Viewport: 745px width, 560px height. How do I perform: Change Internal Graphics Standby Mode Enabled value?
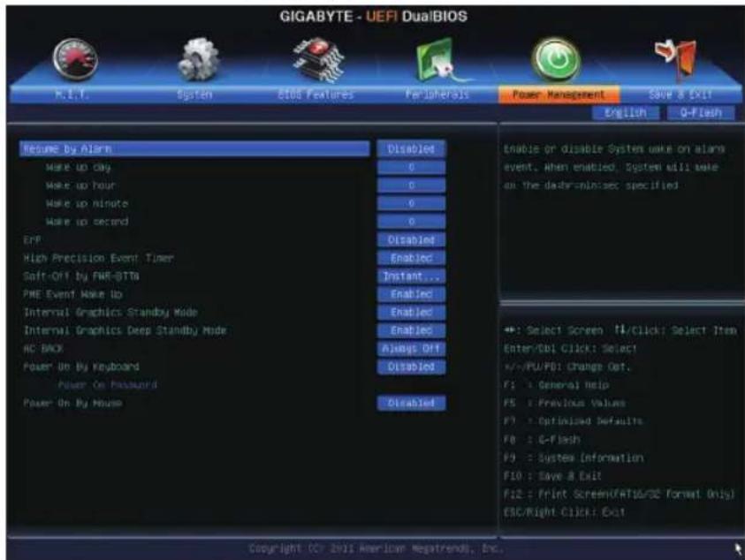click(411, 312)
